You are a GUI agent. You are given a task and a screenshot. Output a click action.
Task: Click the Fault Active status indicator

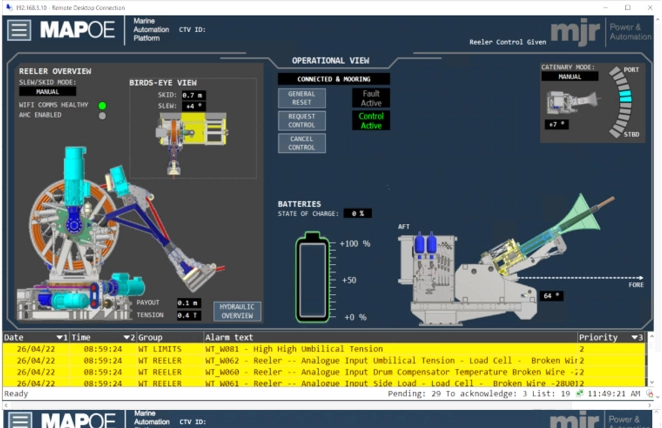point(371,98)
